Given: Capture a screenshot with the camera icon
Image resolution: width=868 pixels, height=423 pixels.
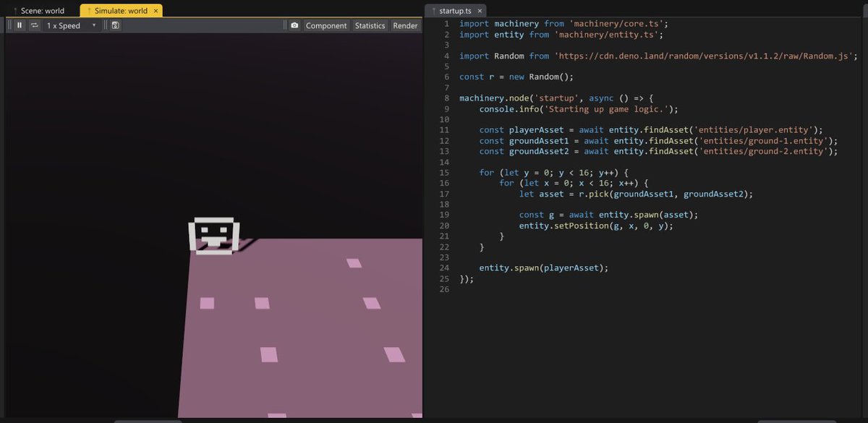Looking at the screenshot, I should click(294, 25).
